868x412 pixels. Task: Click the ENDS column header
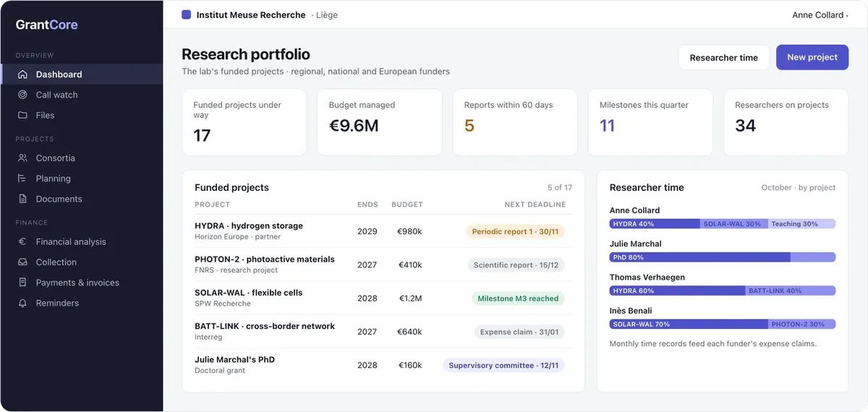(367, 205)
